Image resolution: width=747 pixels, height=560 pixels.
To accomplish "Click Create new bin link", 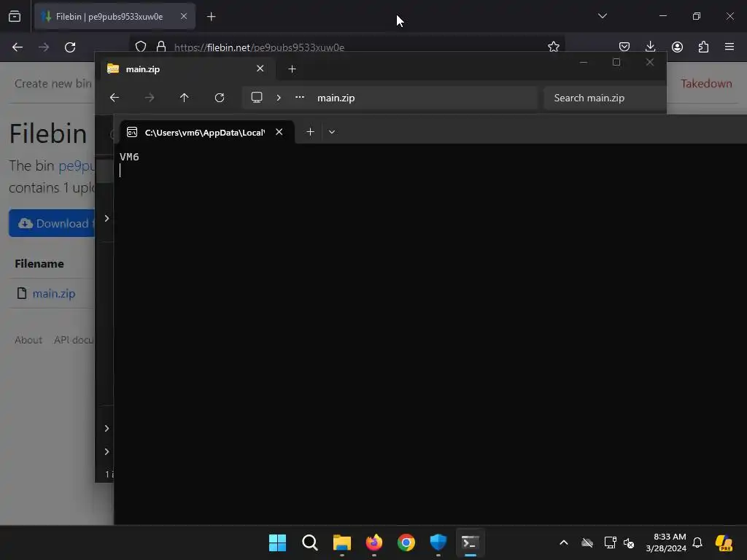I will coord(53,83).
